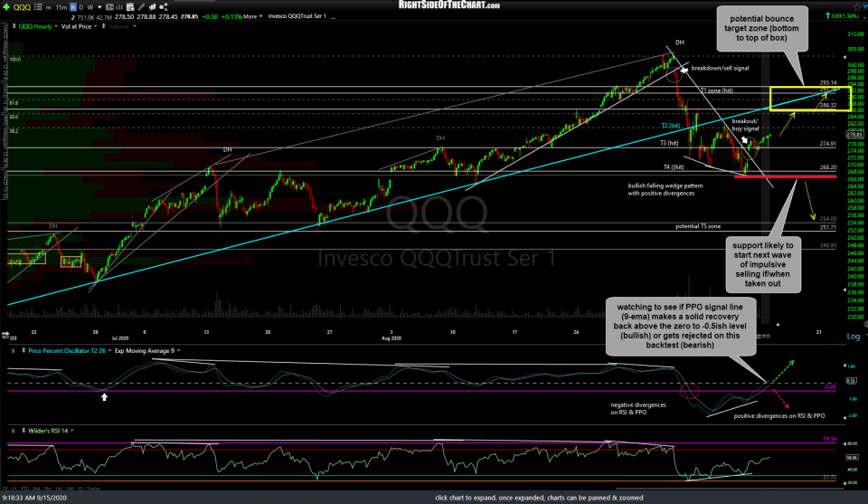Click the QQQ ticker symbol field
The height and width of the screenshot is (504, 868).
[22, 7]
